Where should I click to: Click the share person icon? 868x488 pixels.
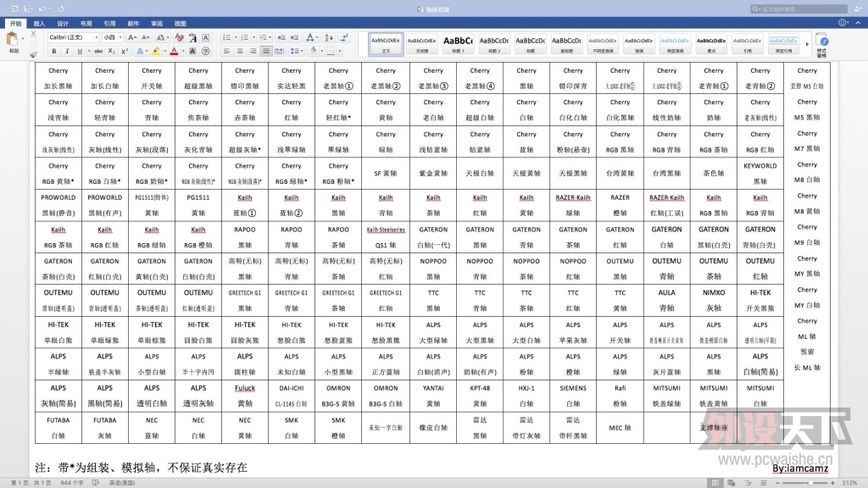(858, 8)
